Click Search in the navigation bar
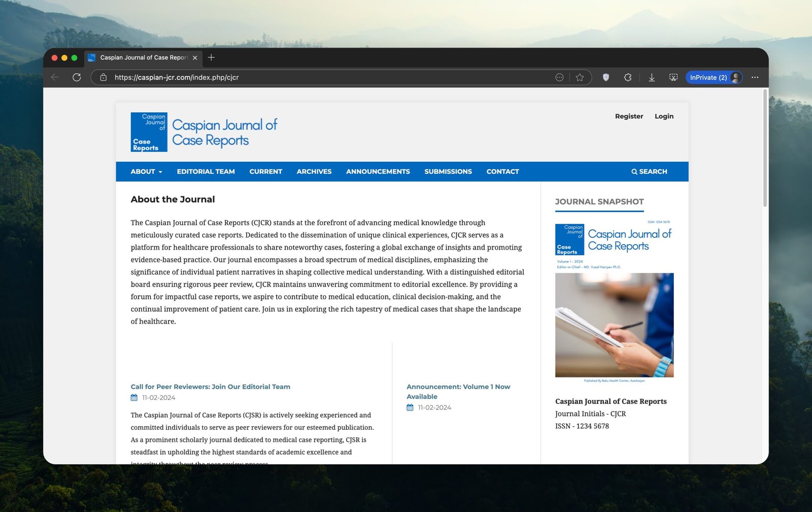Image resolution: width=812 pixels, height=512 pixels. [649, 172]
